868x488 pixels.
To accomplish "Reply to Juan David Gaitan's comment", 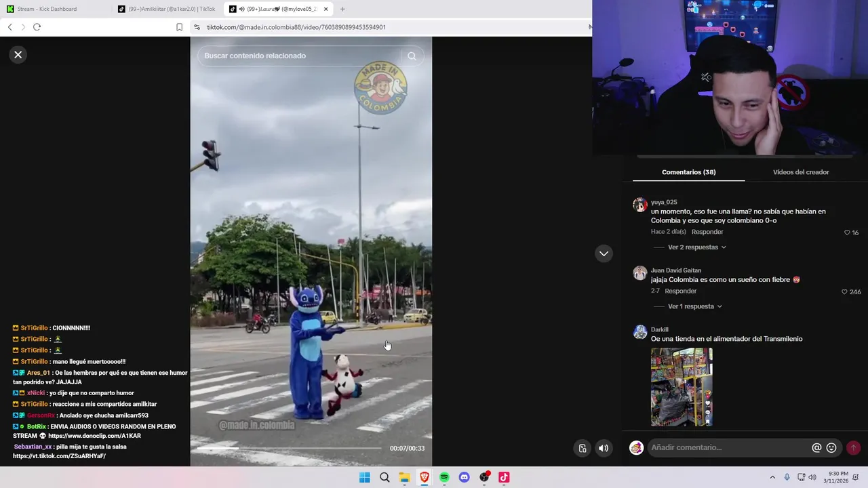I will point(681,291).
